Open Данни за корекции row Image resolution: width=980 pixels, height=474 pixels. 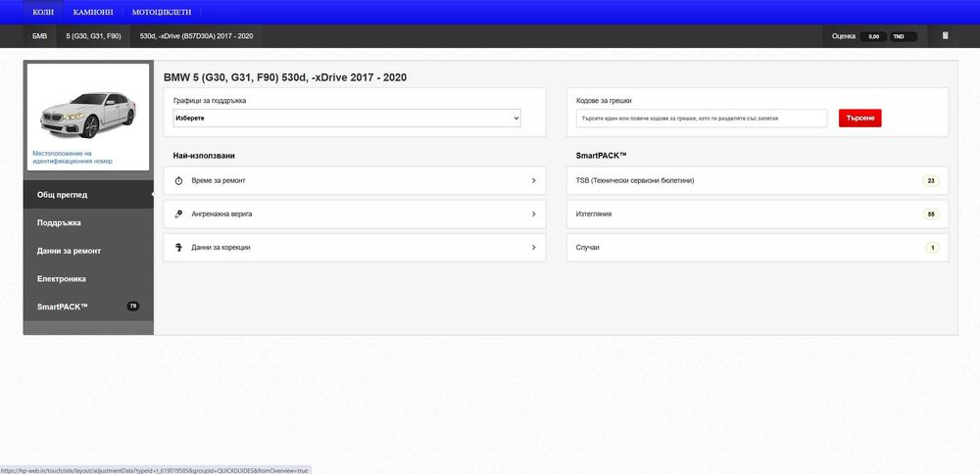[x=355, y=248]
